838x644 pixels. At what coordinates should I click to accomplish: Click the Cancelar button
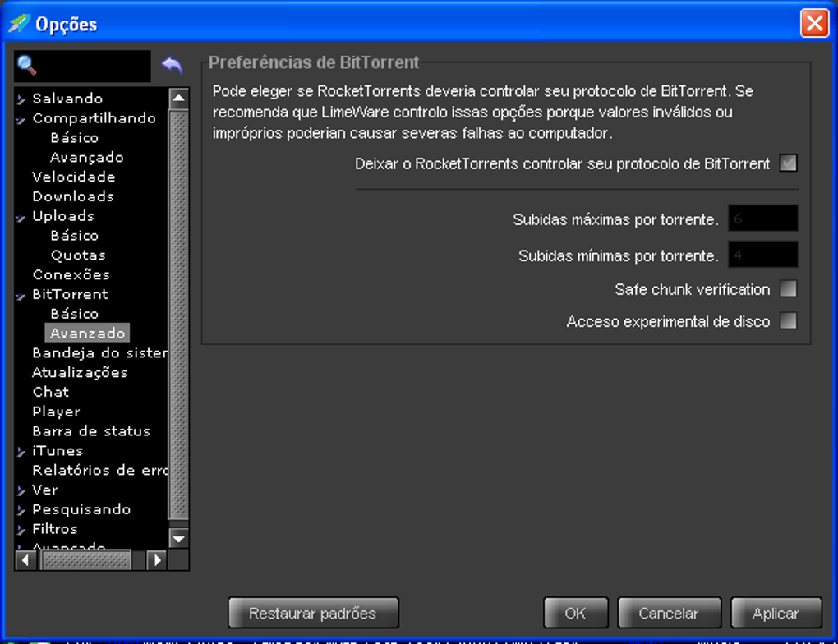pos(669,613)
